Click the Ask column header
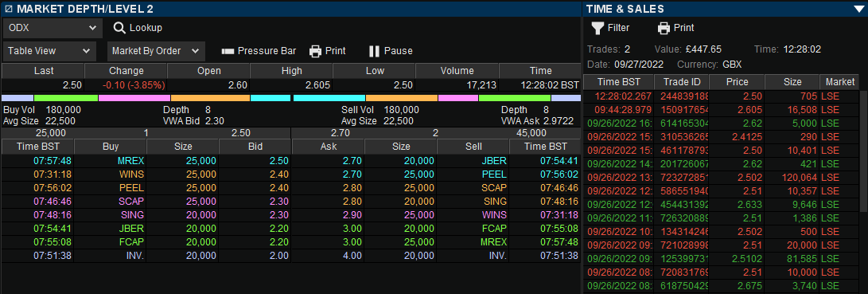The height and width of the screenshot is (294, 868). coord(329,147)
